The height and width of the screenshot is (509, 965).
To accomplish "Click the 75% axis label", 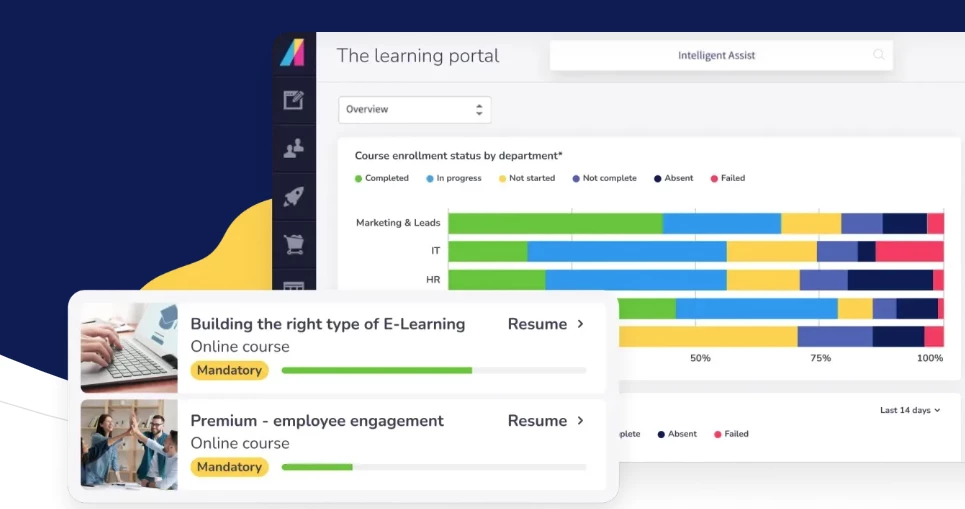I will pyautogui.click(x=820, y=358).
